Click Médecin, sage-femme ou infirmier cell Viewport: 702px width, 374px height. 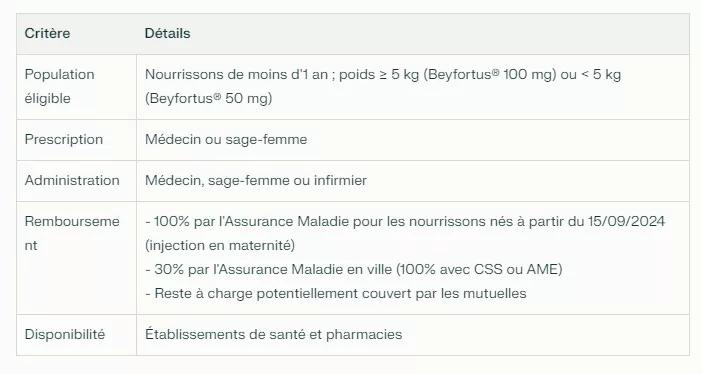(x=256, y=181)
